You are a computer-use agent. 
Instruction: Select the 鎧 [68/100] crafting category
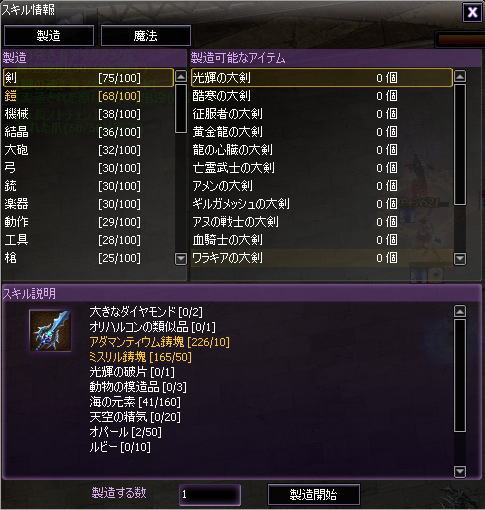[x=88, y=96]
